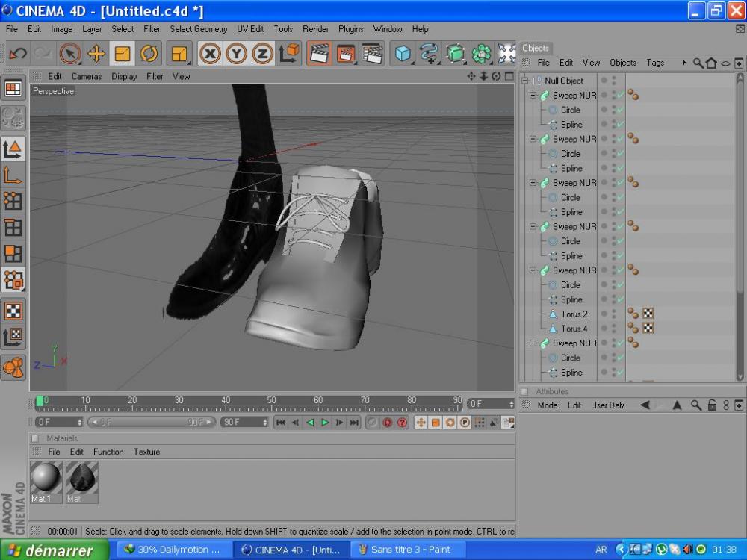Open the Plugins menu
The image size is (747, 560).
[x=350, y=29]
